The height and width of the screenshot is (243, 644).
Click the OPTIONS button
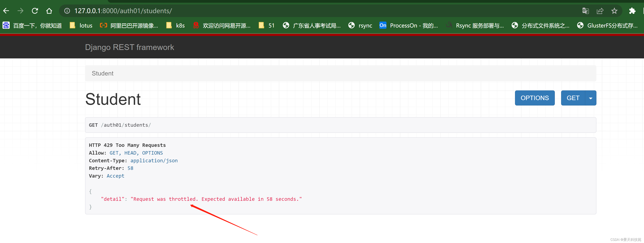point(535,98)
